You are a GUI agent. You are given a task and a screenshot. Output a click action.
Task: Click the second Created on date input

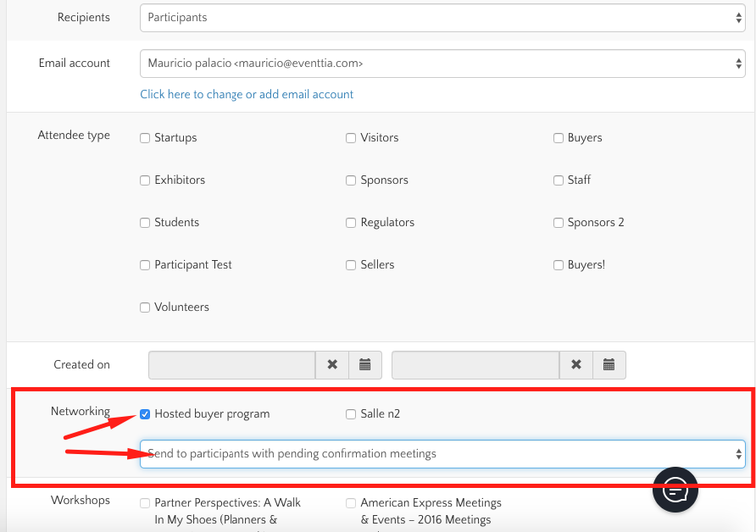pos(475,364)
